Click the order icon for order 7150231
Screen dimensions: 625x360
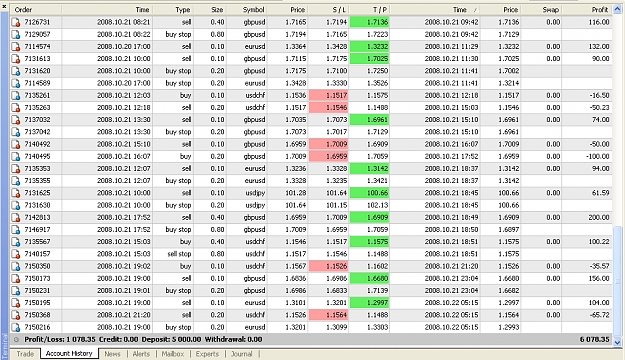pos(16,291)
